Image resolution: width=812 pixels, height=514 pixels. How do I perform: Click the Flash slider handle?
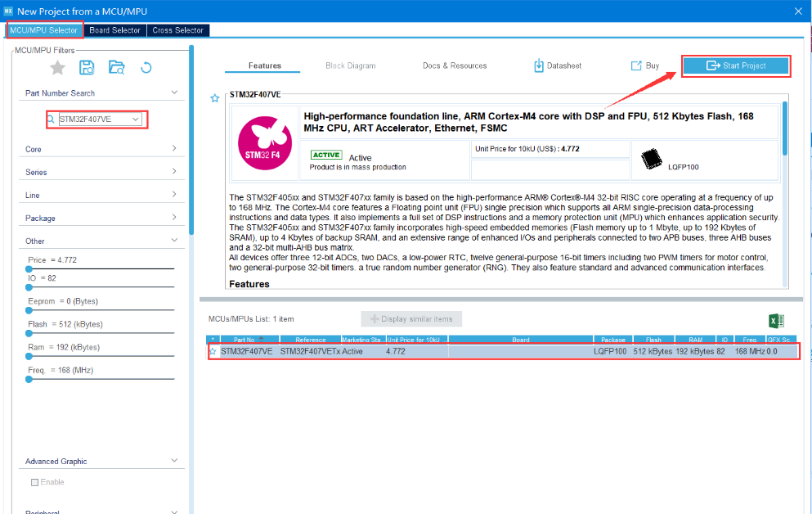[x=29, y=333]
